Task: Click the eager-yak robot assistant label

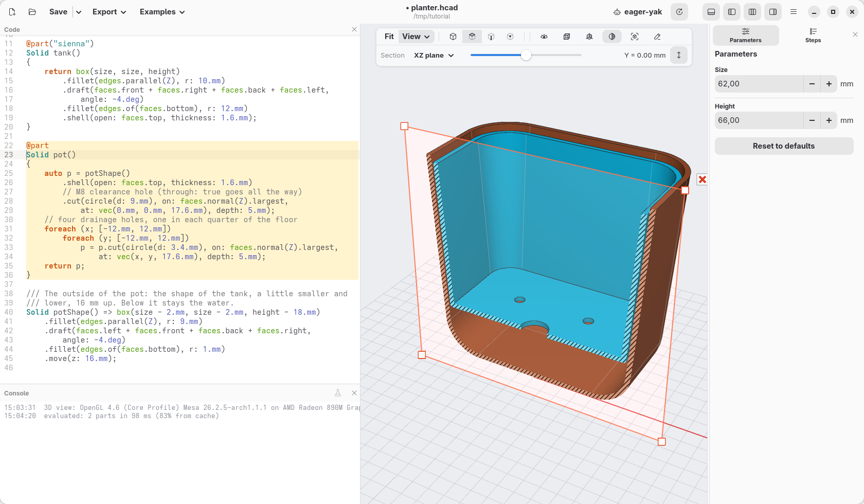Action: coord(637,12)
